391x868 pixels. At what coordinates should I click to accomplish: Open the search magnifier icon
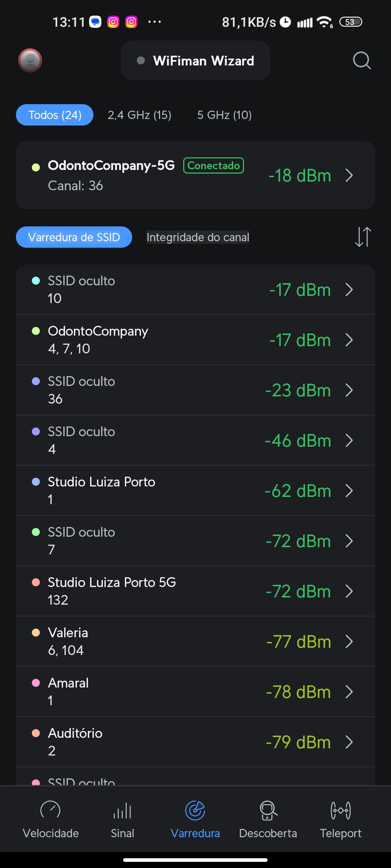362,60
